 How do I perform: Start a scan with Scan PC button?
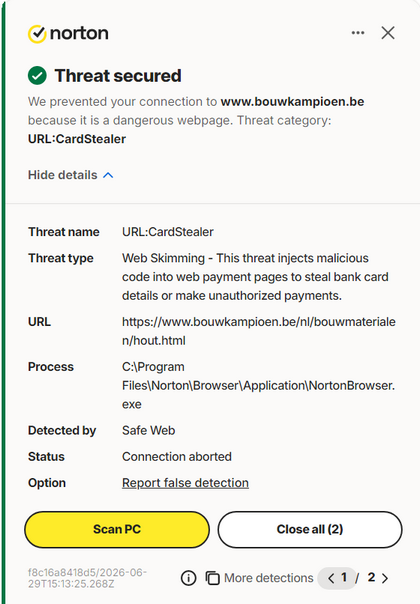pos(117,529)
